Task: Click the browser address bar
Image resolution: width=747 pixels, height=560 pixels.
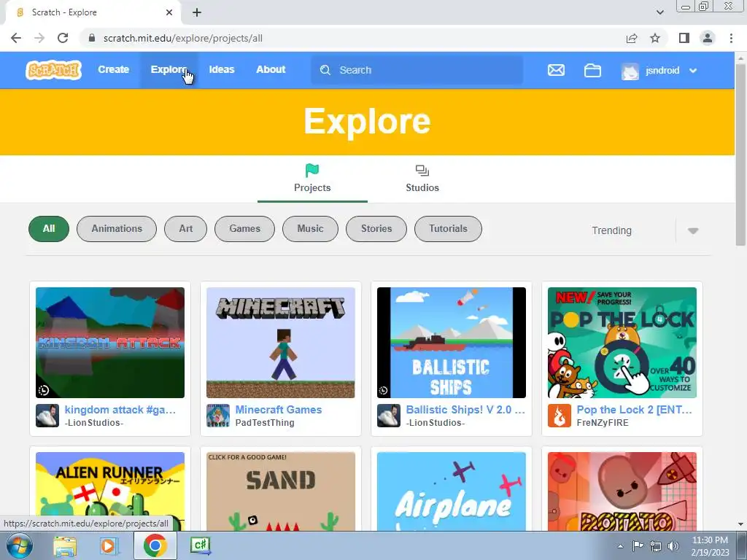Action: coord(354,38)
